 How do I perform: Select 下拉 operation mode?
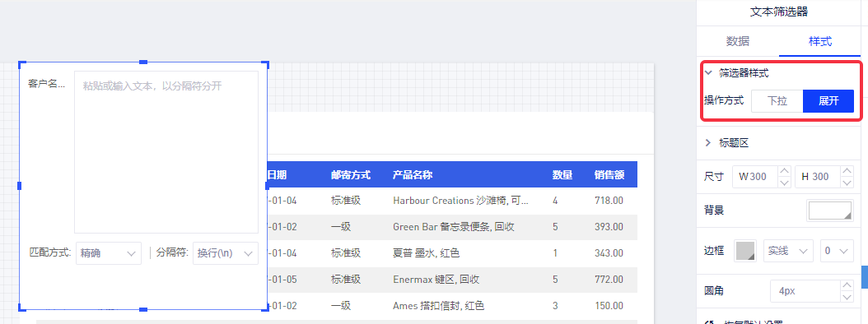(x=777, y=101)
